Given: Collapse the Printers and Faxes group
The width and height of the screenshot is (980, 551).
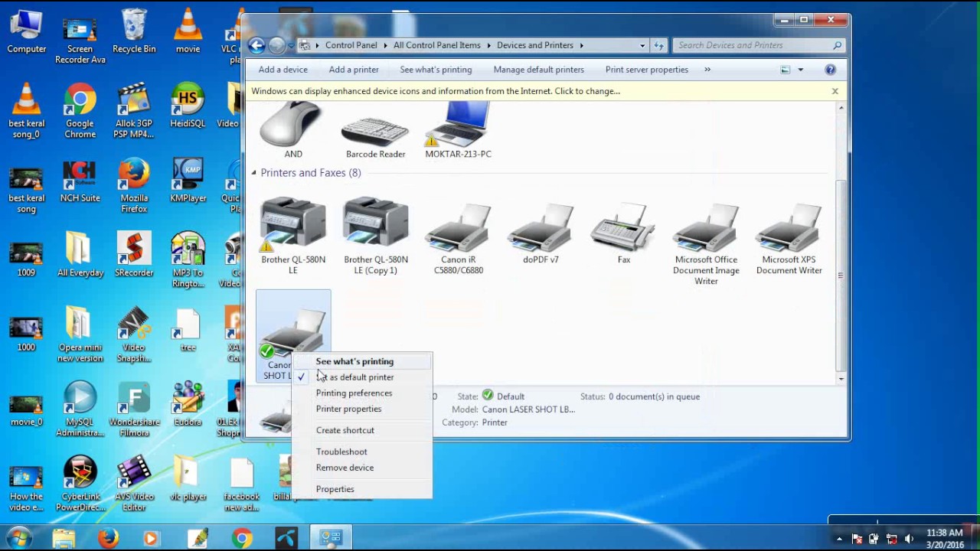Looking at the screenshot, I should click(x=254, y=173).
